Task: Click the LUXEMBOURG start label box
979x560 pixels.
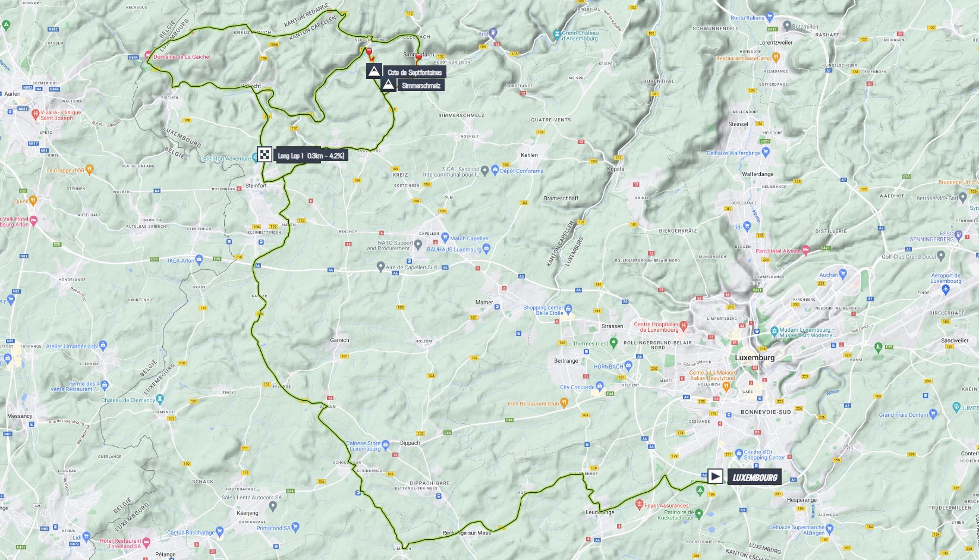Action: (x=754, y=477)
